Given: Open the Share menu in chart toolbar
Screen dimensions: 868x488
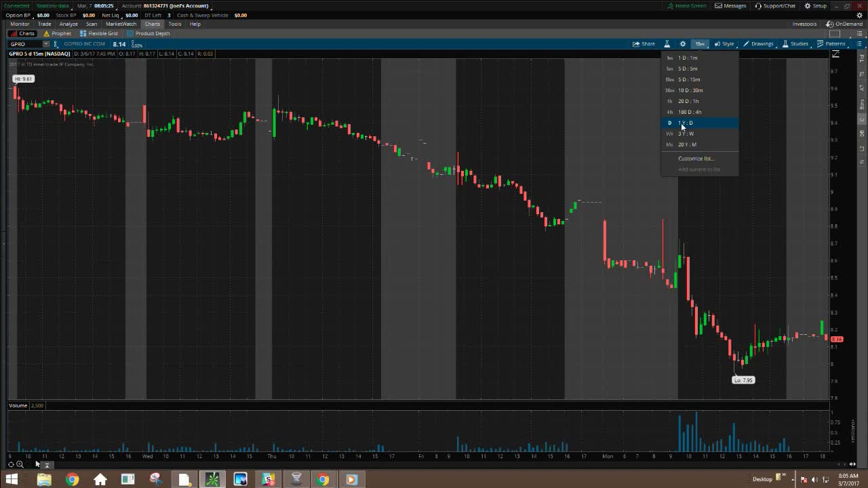Looking at the screenshot, I should (x=644, y=44).
